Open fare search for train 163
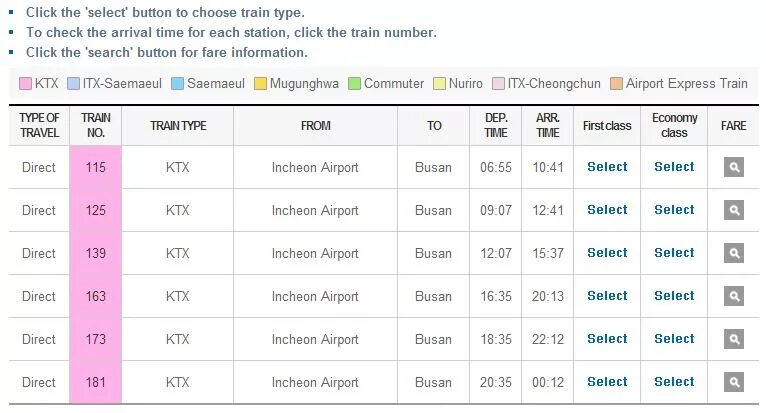 (734, 296)
